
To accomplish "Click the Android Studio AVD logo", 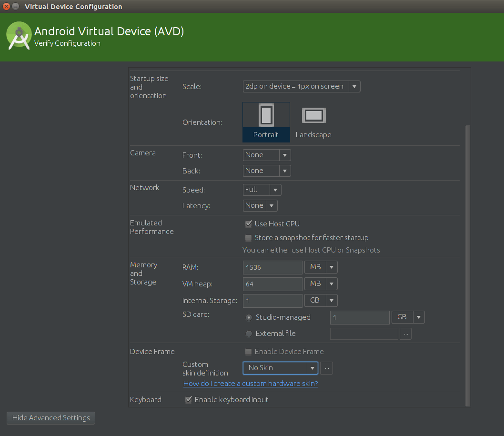I will pos(19,36).
